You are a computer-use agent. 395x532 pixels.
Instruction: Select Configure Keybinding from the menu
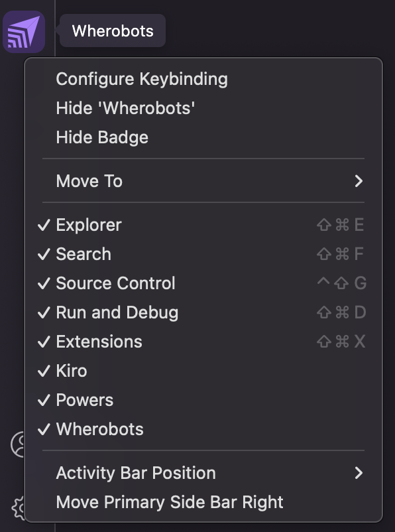point(142,79)
